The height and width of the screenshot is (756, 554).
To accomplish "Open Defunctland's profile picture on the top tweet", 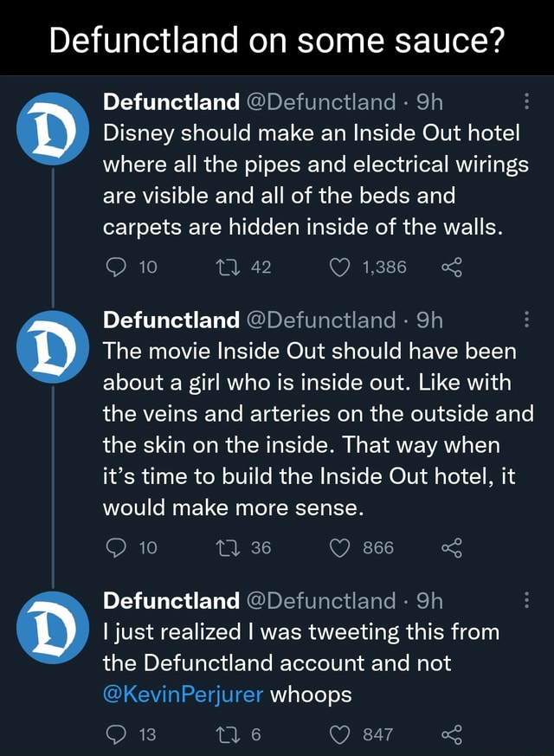I will (x=54, y=130).
